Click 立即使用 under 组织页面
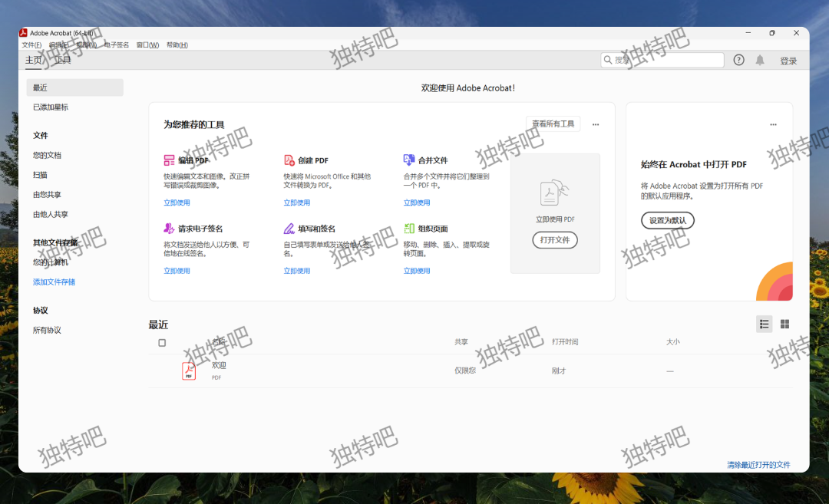The image size is (829, 504). [x=417, y=271]
